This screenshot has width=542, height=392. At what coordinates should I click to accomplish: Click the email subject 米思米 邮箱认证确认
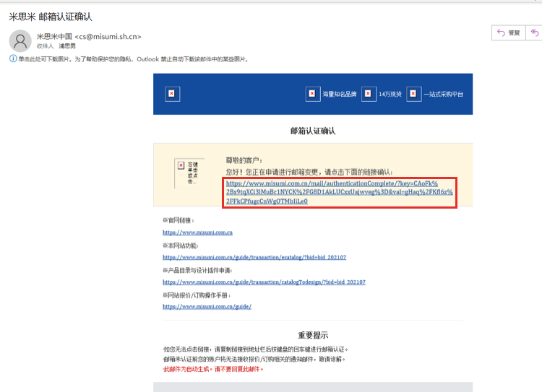51,17
